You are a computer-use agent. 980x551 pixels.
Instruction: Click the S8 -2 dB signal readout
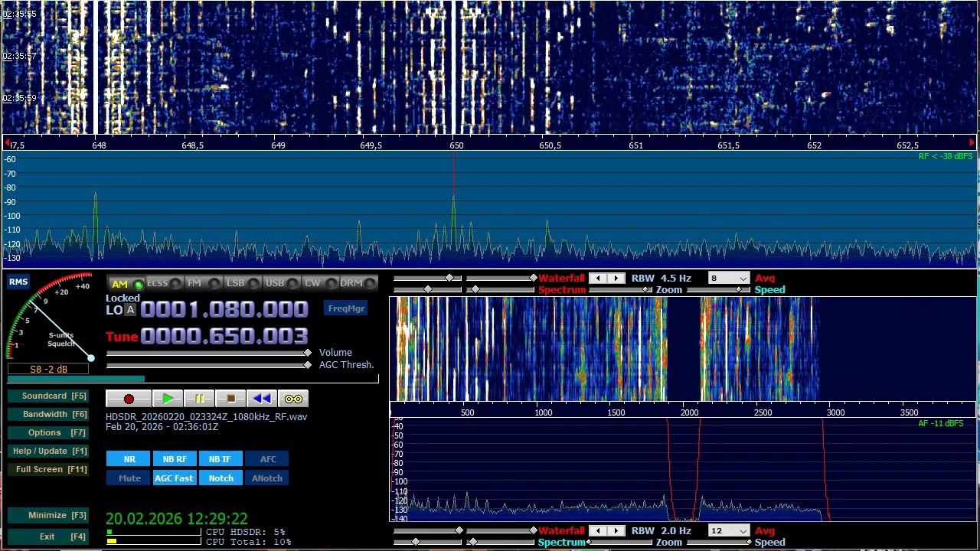click(x=48, y=369)
